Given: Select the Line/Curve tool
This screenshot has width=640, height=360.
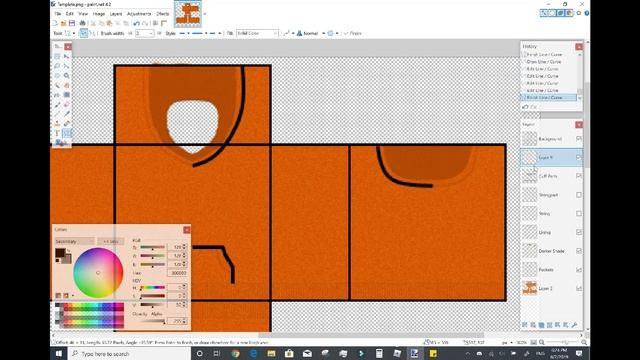Looking at the screenshot, I should [67, 133].
